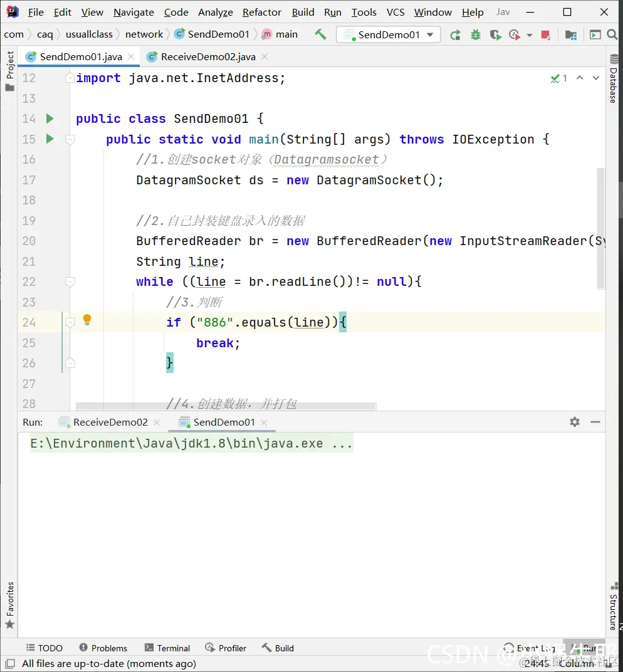Open the Analyze menu
This screenshot has height=672, width=623.
coord(216,13)
